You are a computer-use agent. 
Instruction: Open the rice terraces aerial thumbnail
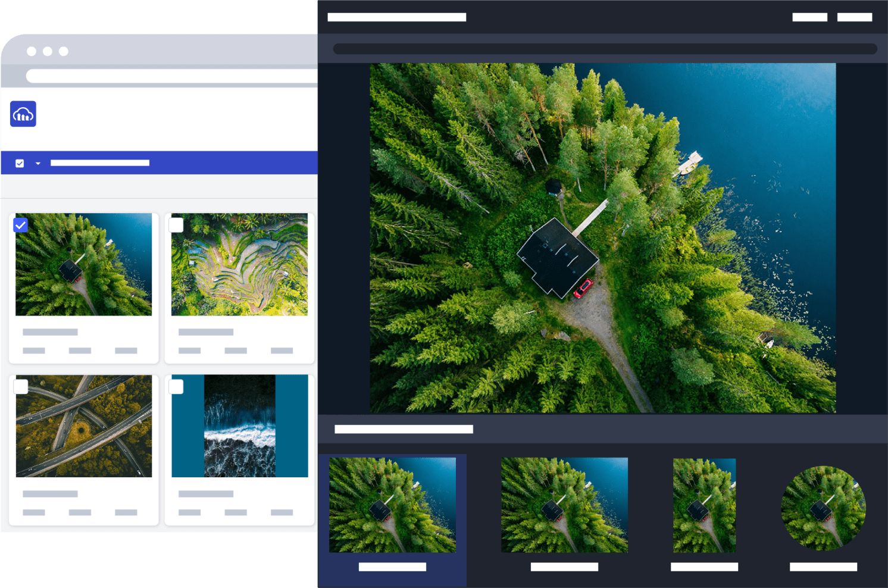239,265
